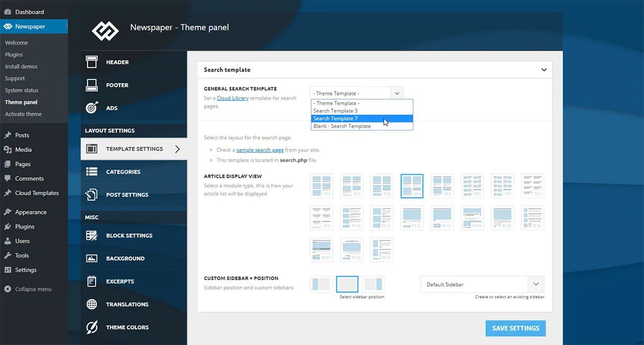Open the Post Settings section
Screen dimensions: 644x345
(x=134, y=195)
